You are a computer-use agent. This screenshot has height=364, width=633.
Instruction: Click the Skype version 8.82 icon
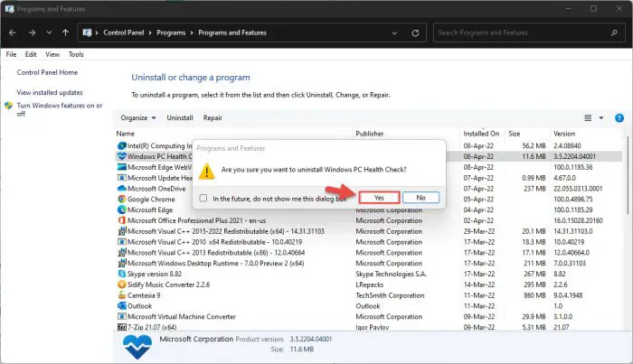[x=121, y=274]
